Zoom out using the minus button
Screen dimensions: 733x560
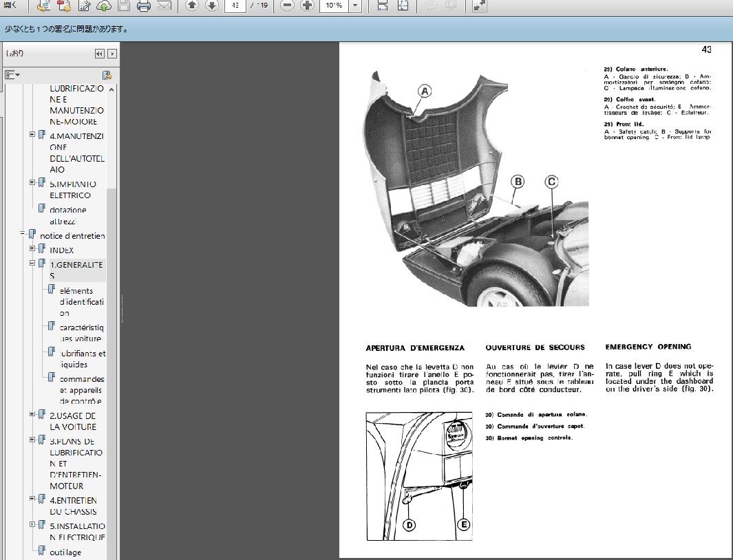[288, 6]
